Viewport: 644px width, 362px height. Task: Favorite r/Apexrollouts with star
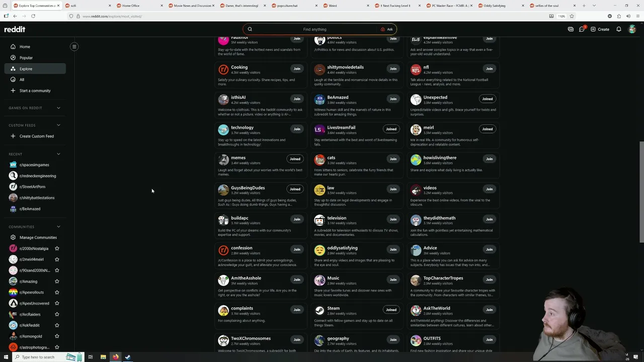point(57,292)
